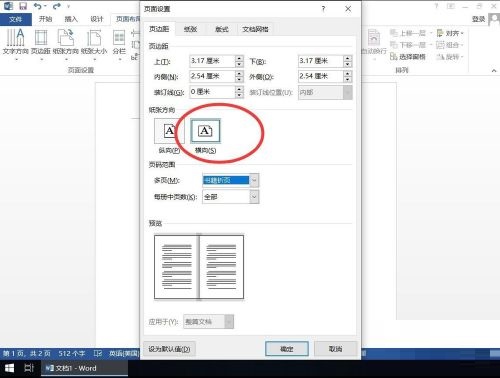The height and width of the screenshot is (378, 500).
Task: Click the 文档1 - Word taskbar item
Action: click(84, 368)
